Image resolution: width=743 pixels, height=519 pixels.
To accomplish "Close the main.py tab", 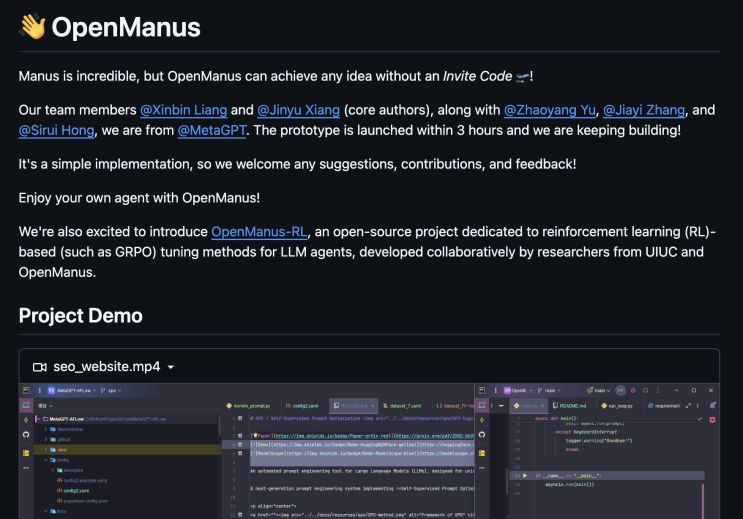I will point(542,406).
